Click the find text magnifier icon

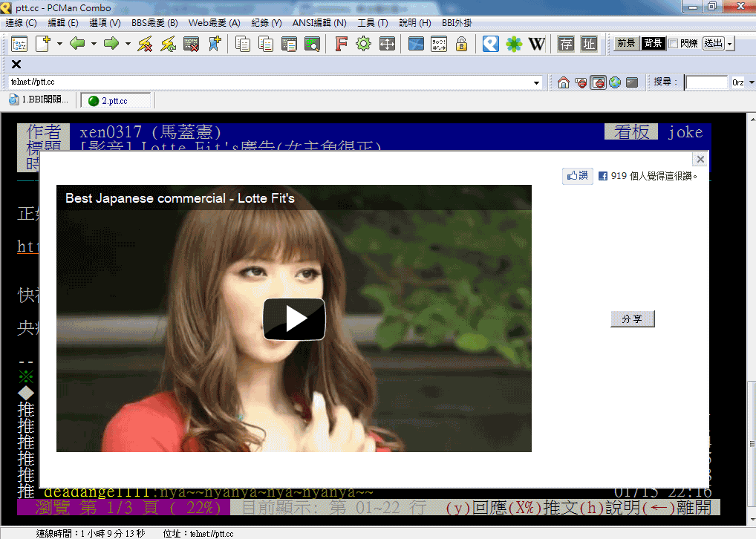[312, 44]
